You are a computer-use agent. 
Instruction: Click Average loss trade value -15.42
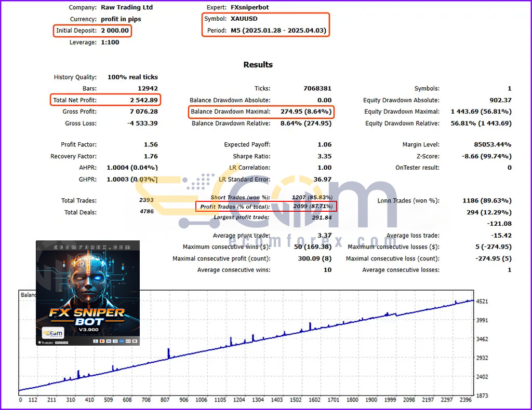501,236
